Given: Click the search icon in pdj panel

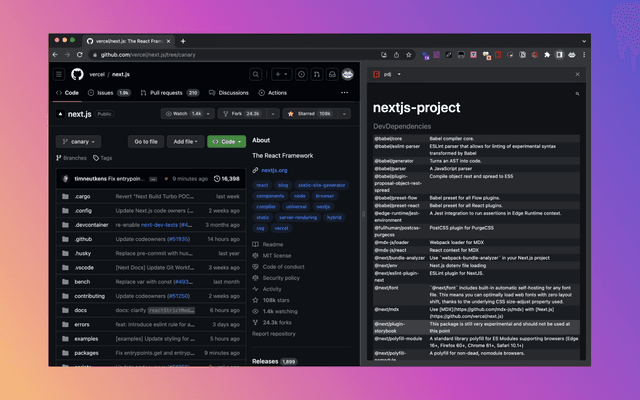Looking at the screenshot, I should (577, 94).
